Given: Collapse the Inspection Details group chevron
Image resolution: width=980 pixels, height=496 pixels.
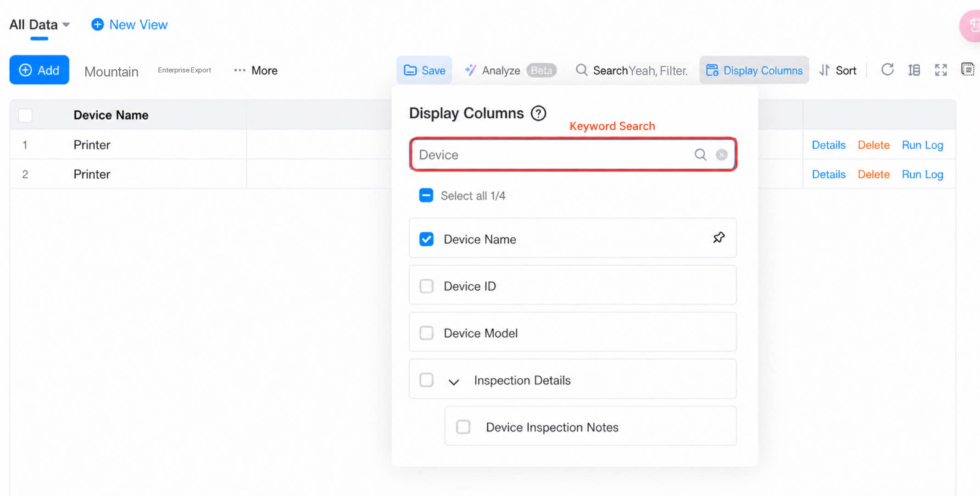Looking at the screenshot, I should 454,381.
